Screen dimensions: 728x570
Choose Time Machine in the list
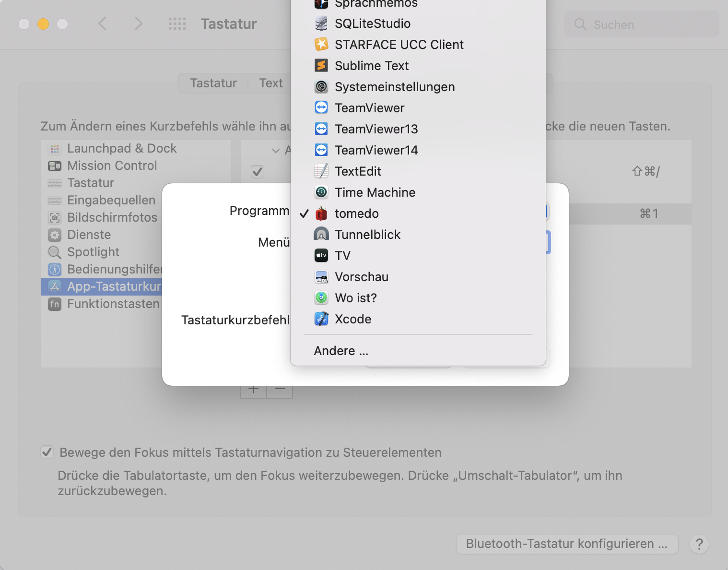tap(418, 192)
